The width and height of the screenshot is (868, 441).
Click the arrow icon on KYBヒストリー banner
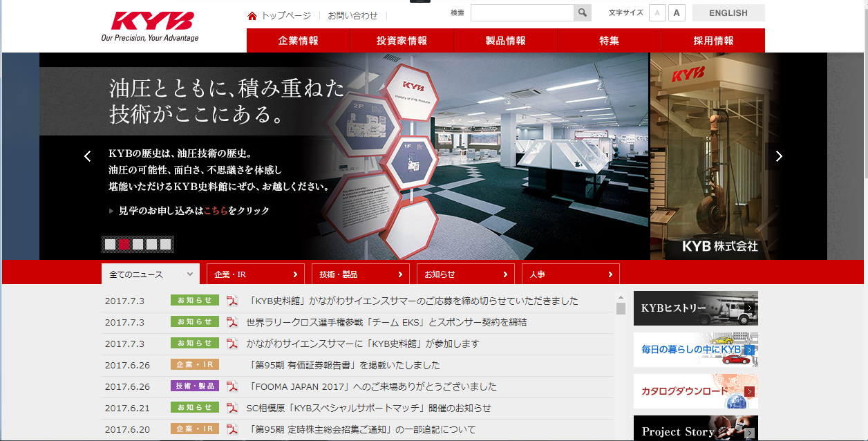tap(750, 308)
